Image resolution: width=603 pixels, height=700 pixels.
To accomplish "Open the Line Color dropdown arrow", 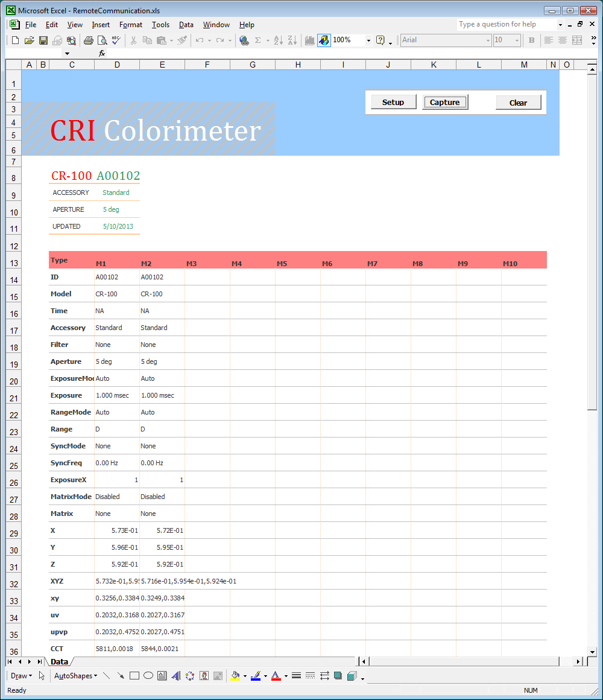I will click(x=265, y=676).
